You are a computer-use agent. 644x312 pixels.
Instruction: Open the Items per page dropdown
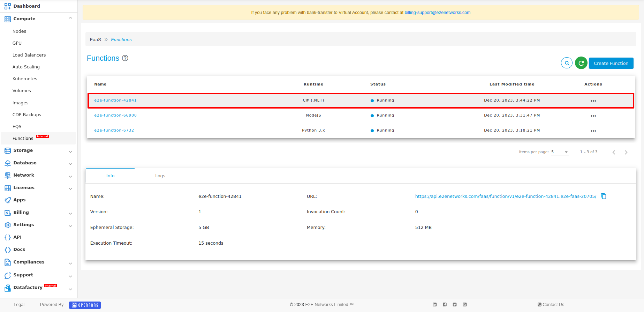(x=560, y=152)
